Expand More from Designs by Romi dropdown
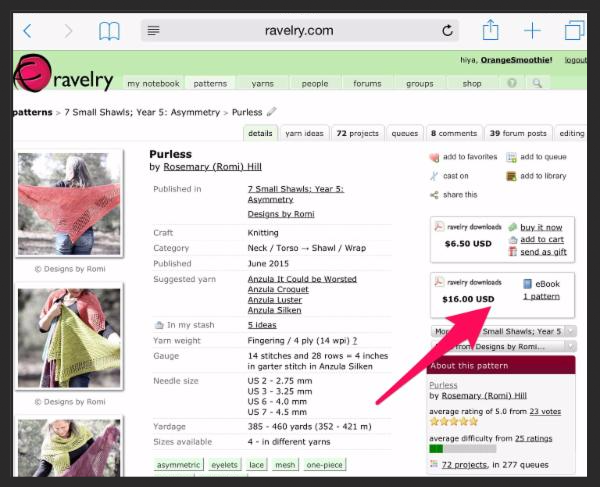Screen dimensions: 600x487 [x=502, y=346]
